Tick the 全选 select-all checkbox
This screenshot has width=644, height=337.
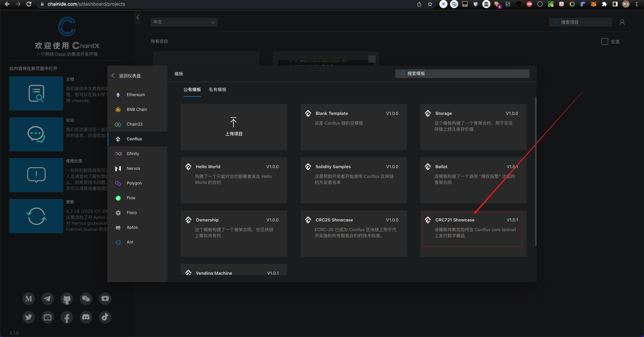(x=605, y=42)
